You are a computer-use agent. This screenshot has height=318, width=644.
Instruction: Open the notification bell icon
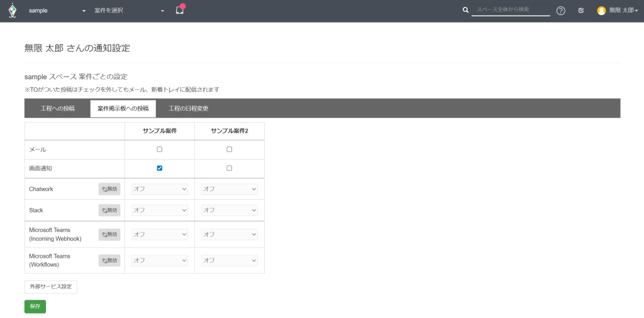[180, 10]
